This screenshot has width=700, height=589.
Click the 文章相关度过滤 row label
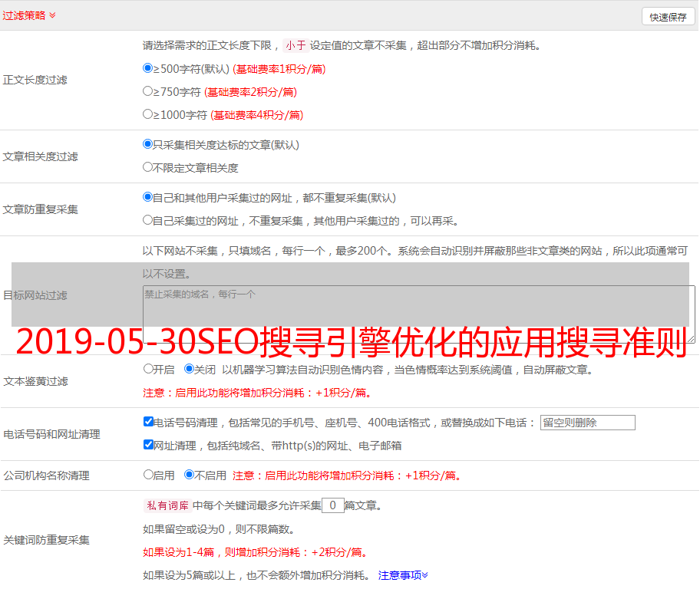click(40, 156)
